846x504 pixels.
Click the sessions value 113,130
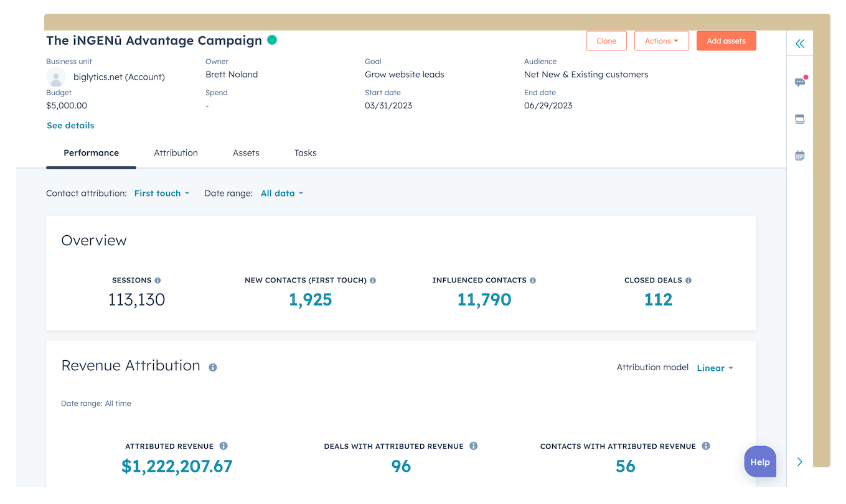pyautogui.click(x=136, y=300)
